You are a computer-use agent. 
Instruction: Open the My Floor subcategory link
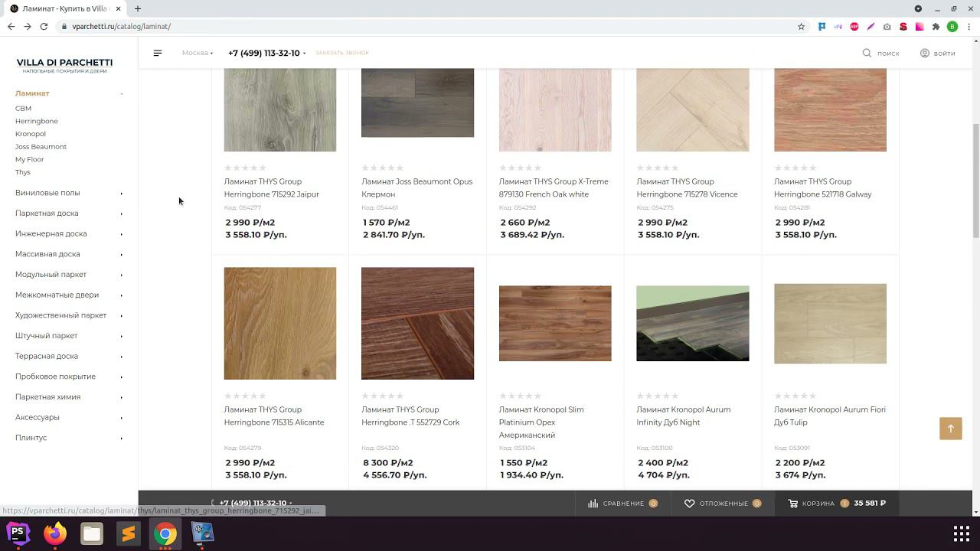(30, 159)
